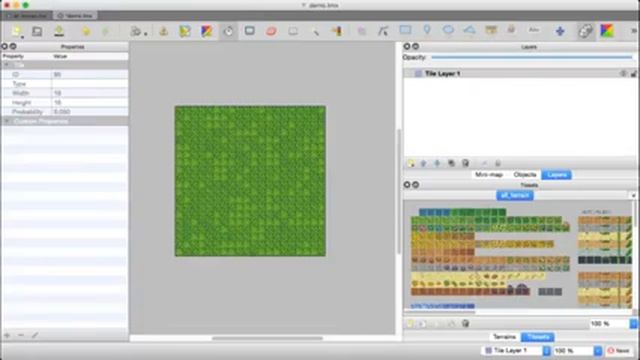The image size is (640, 360).
Task: Click the New map toolbar icon
Action: click(x=16, y=31)
